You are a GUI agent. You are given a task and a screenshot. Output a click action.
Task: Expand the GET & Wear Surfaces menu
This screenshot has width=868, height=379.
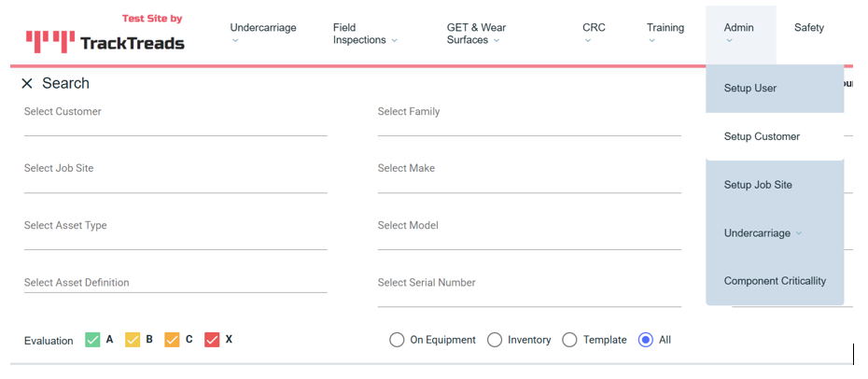[x=476, y=34]
